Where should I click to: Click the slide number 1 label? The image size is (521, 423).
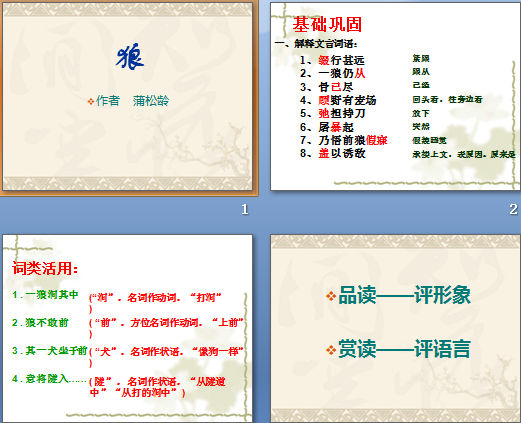[245, 210]
